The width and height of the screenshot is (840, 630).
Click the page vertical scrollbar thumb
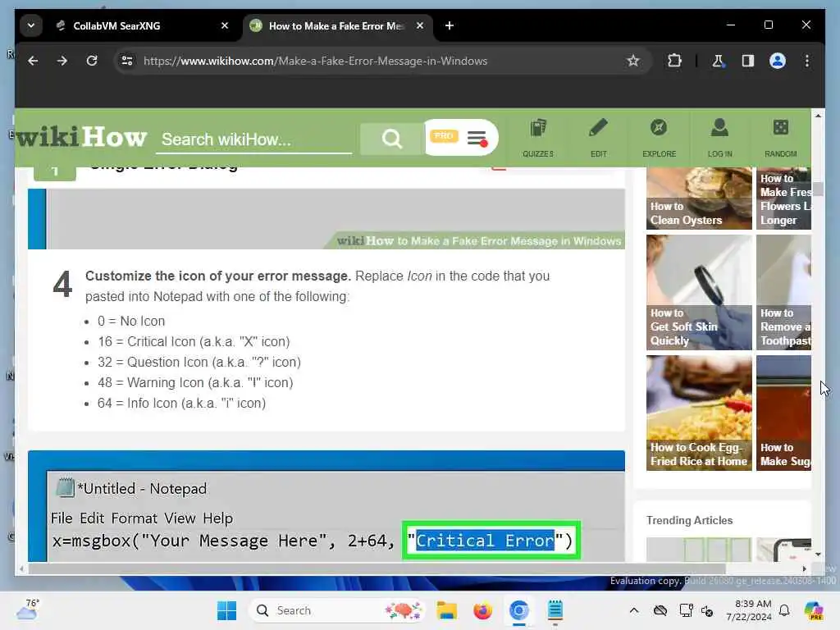[818, 189]
